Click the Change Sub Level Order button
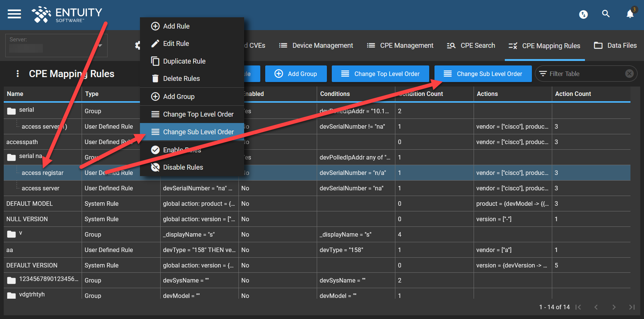This screenshot has height=319, width=644. [x=483, y=74]
